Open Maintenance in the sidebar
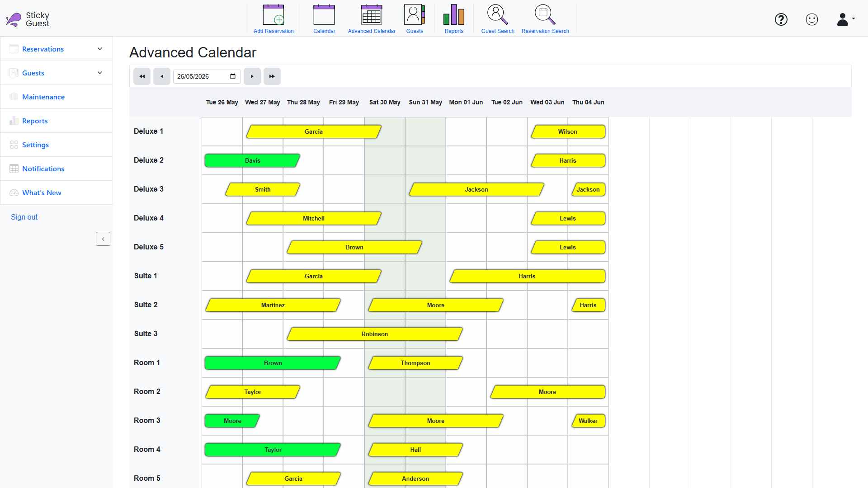This screenshot has height=488, width=868. click(x=57, y=97)
